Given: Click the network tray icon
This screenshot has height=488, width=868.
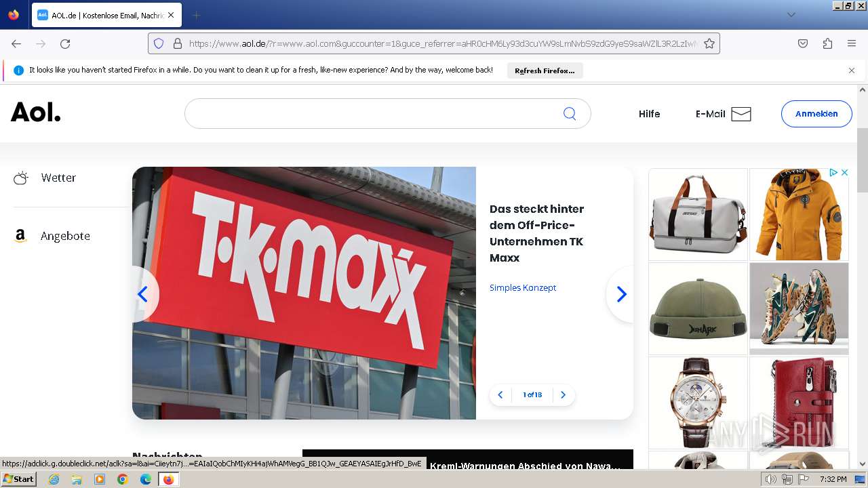Looking at the screenshot, I should coord(787,479).
